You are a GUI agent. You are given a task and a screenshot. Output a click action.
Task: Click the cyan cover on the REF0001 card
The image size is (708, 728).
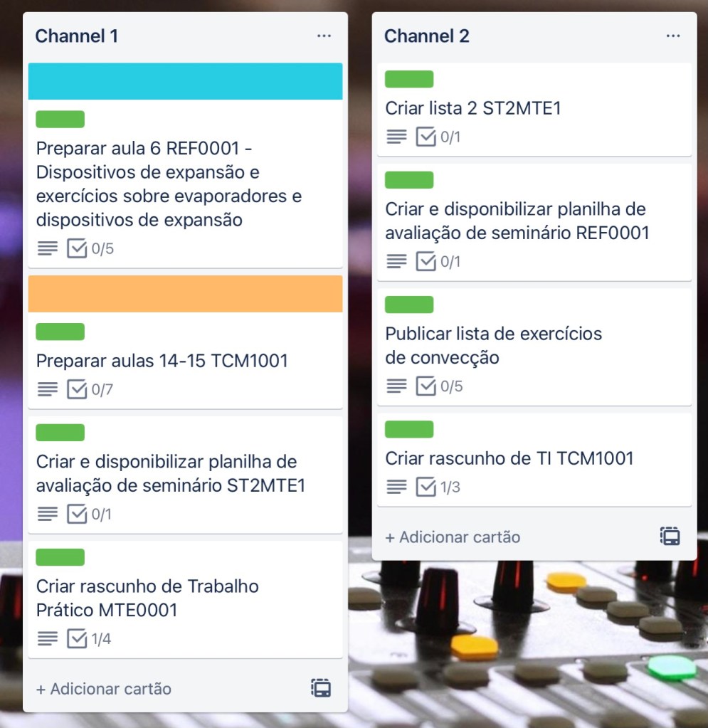185,81
